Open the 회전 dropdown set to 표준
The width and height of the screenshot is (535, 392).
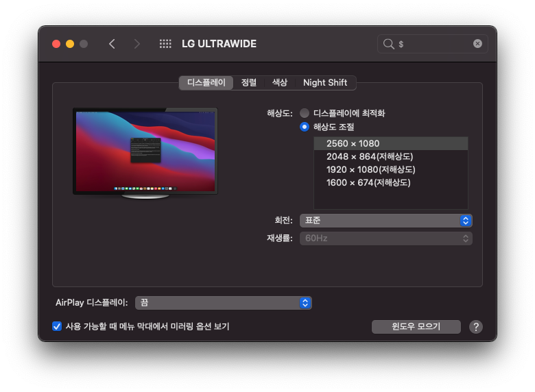pos(386,221)
